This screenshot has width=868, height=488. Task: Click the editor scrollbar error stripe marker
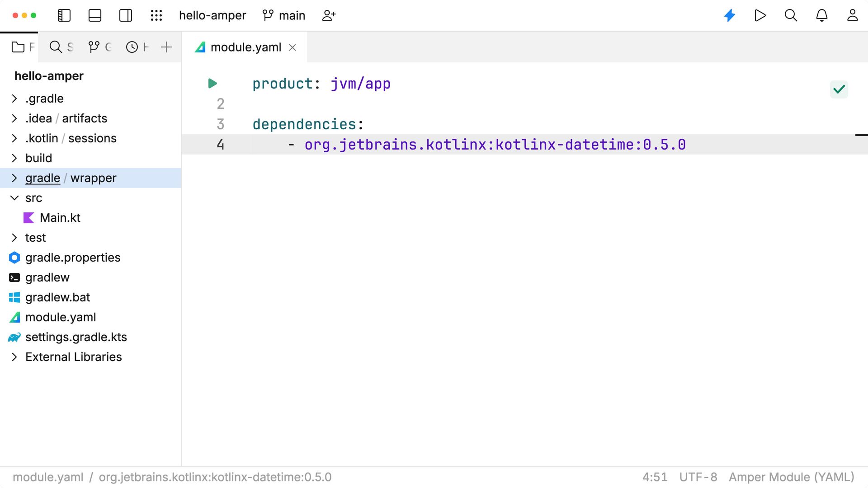coord(861,135)
